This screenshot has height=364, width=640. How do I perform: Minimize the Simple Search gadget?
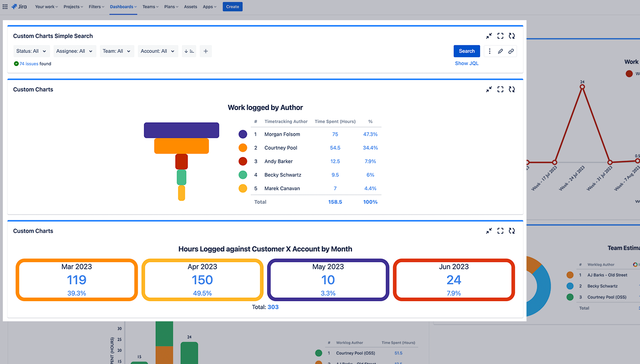click(489, 36)
